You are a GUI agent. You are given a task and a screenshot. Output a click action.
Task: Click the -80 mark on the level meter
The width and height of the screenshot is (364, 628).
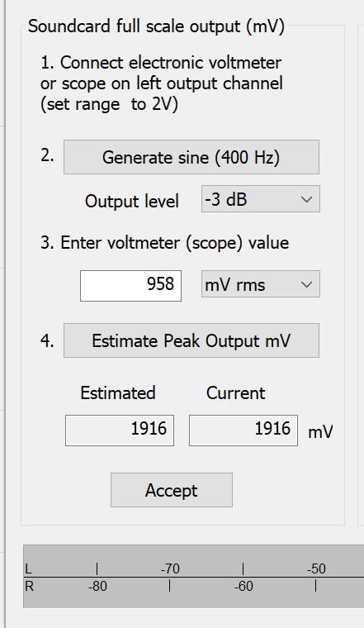coord(97,587)
